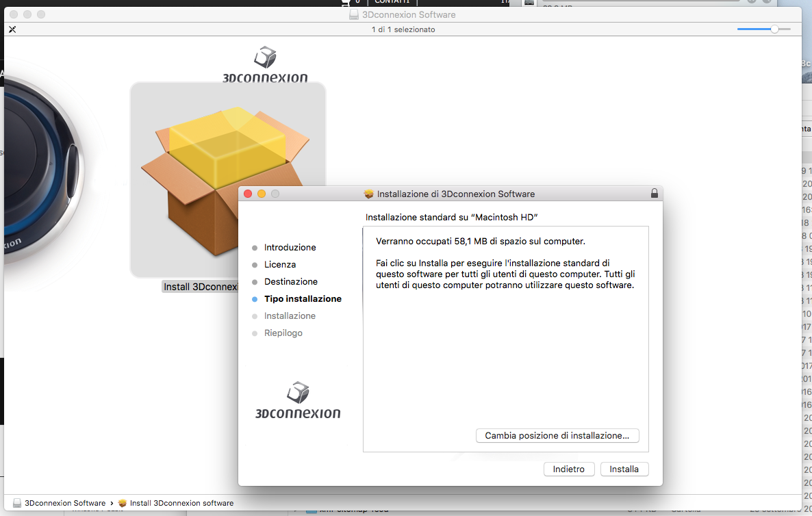Click the disk icon in Finder path bar
This screenshot has width=812, height=516.
point(17,503)
